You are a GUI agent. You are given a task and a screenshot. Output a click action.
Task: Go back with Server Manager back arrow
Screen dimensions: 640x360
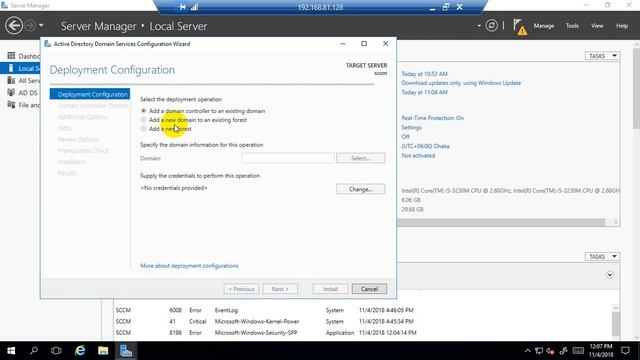[x=13, y=26]
